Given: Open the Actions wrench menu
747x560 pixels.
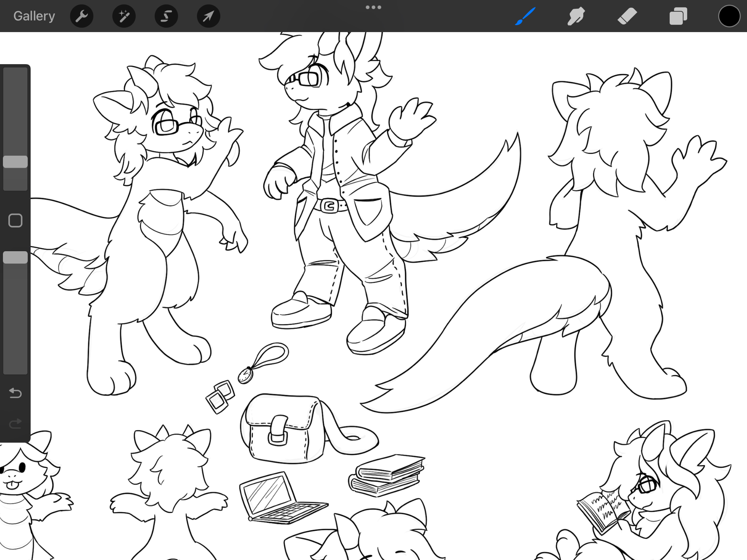Looking at the screenshot, I should pyautogui.click(x=81, y=16).
